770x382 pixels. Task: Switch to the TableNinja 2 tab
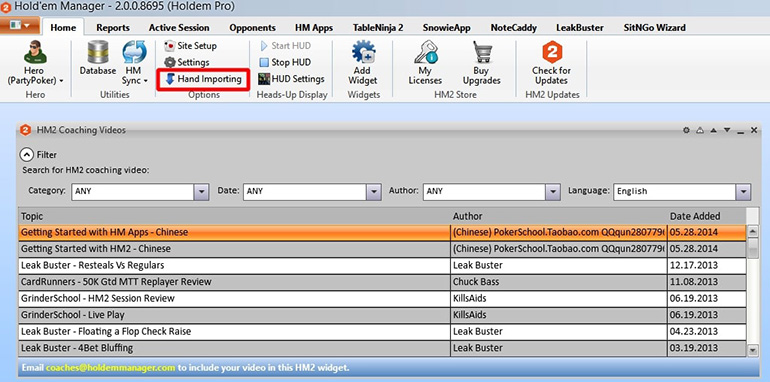tap(378, 27)
